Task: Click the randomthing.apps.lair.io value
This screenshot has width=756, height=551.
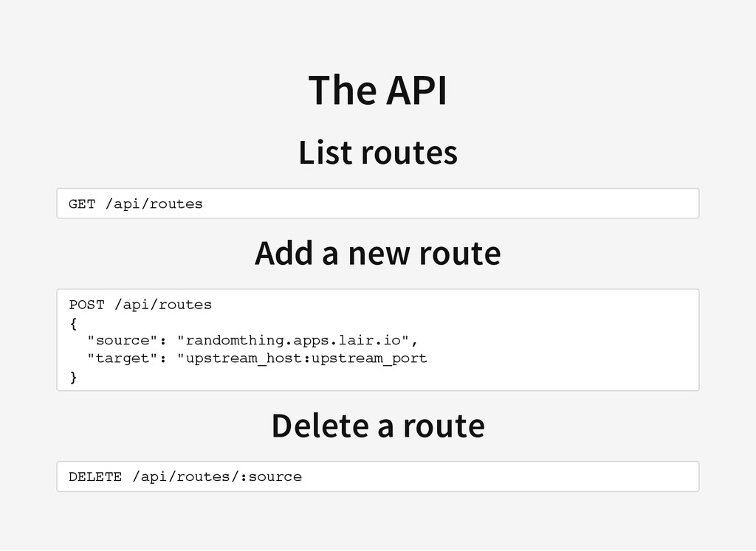Action: pyautogui.click(x=293, y=340)
